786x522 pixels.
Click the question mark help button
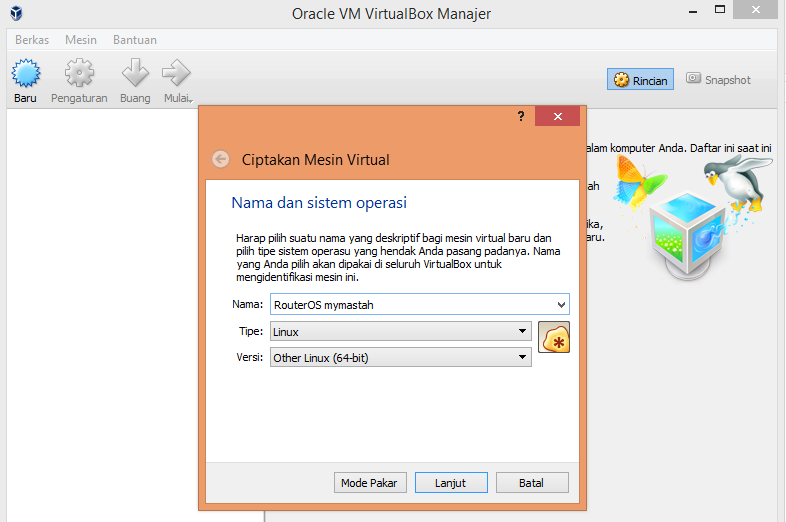[x=521, y=116]
